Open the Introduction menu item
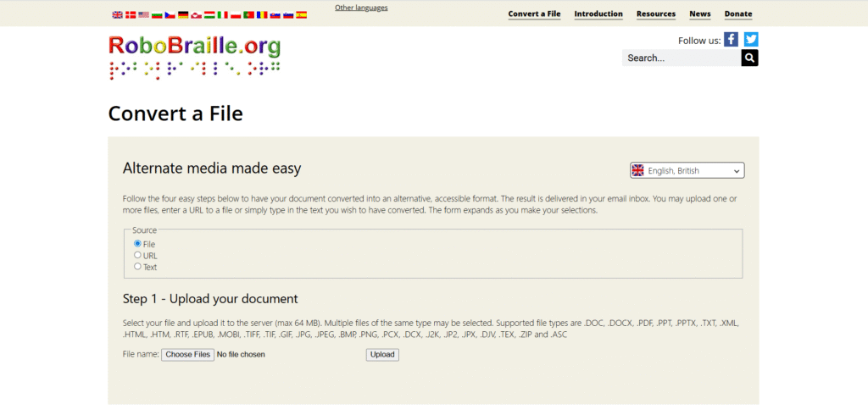Screen dimensions: 868x415 coord(598,14)
